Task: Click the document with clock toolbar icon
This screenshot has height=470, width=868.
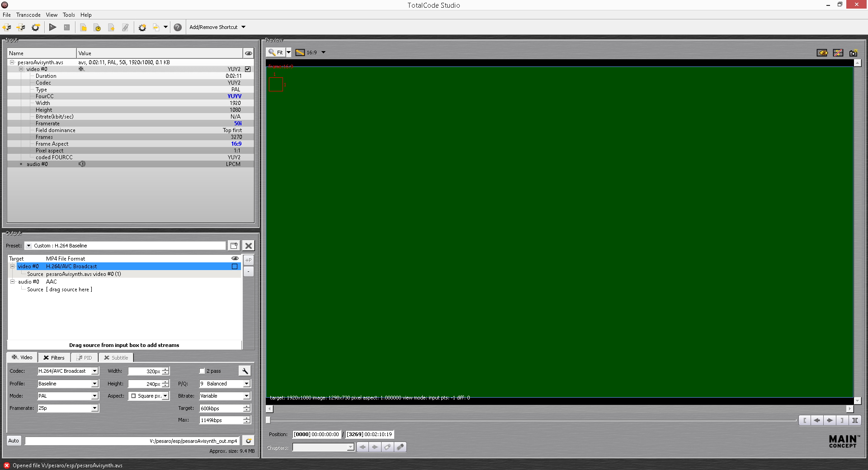Action: click(97, 27)
